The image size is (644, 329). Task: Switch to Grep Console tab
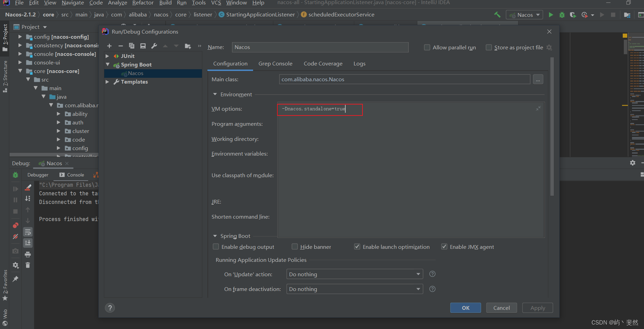[275, 63]
